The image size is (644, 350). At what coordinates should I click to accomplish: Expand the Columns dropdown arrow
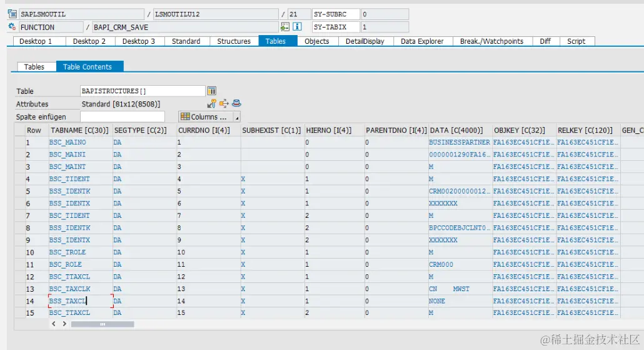pos(237,117)
